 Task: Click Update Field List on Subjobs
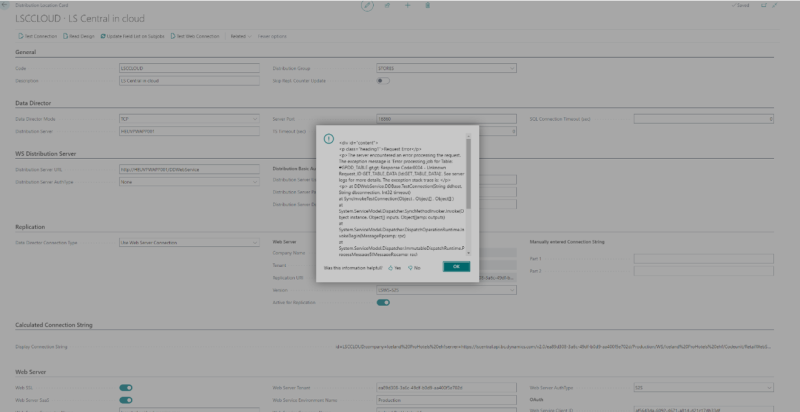pos(133,36)
